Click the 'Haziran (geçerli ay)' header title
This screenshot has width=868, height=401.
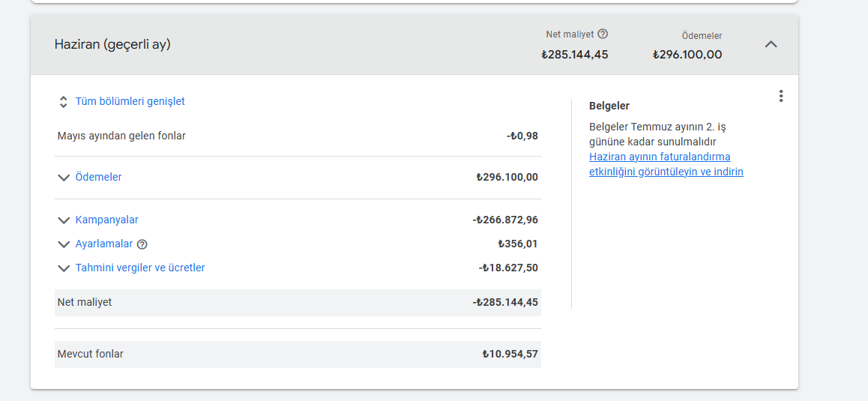click(112, 44)
